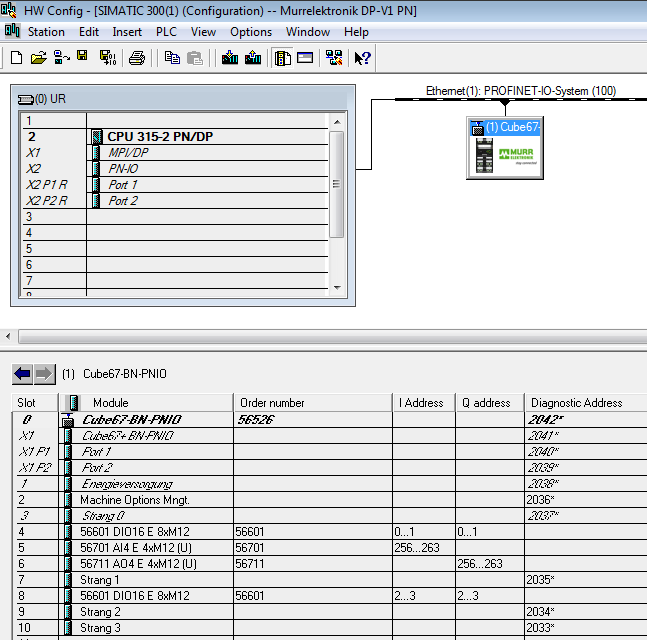Click the New station toolbar icon
Viewport: 647px width, 640px height.
[x=17, y=58]
